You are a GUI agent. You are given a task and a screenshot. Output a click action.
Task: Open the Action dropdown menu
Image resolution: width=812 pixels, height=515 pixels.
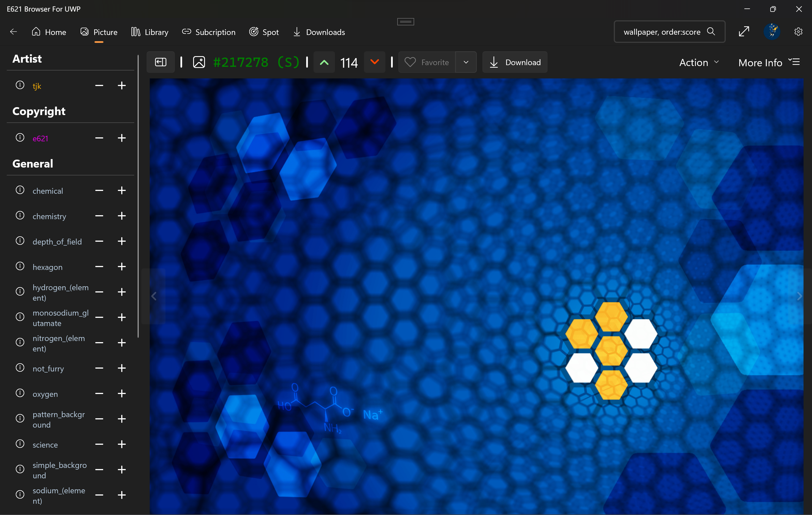699,62
